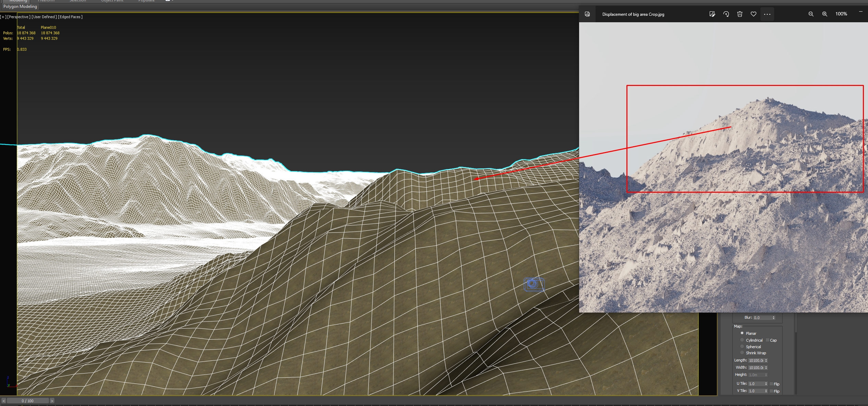868x406 pixels.
Task: Click the Length value field
Action: [x=756, y=360]
